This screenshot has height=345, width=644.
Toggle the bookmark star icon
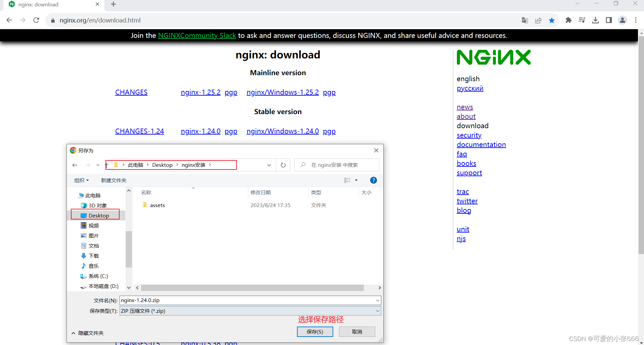point(552,20)
